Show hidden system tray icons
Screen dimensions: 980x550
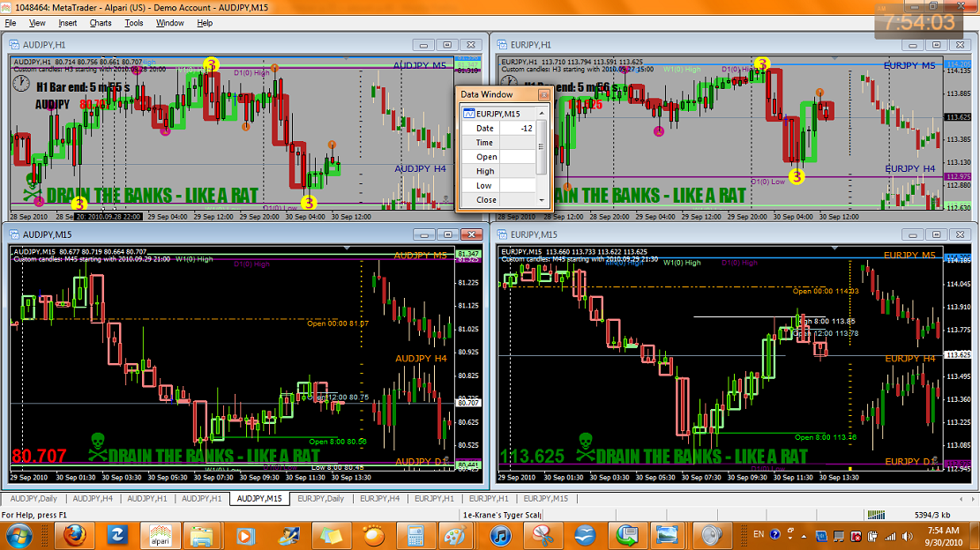point(804,536)
